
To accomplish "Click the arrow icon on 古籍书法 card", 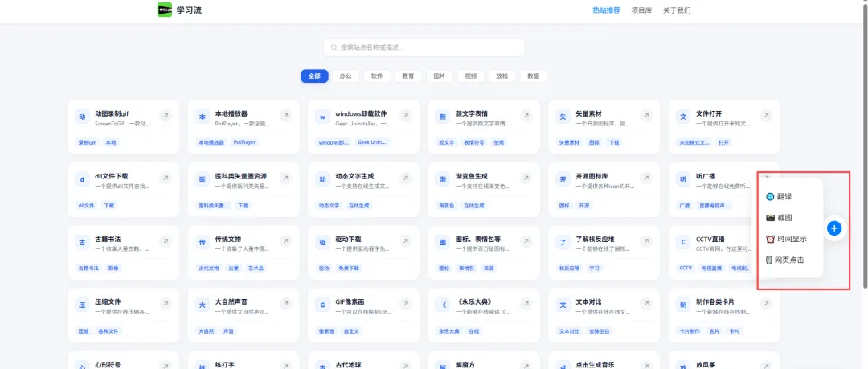I will (x=166, y=241).
